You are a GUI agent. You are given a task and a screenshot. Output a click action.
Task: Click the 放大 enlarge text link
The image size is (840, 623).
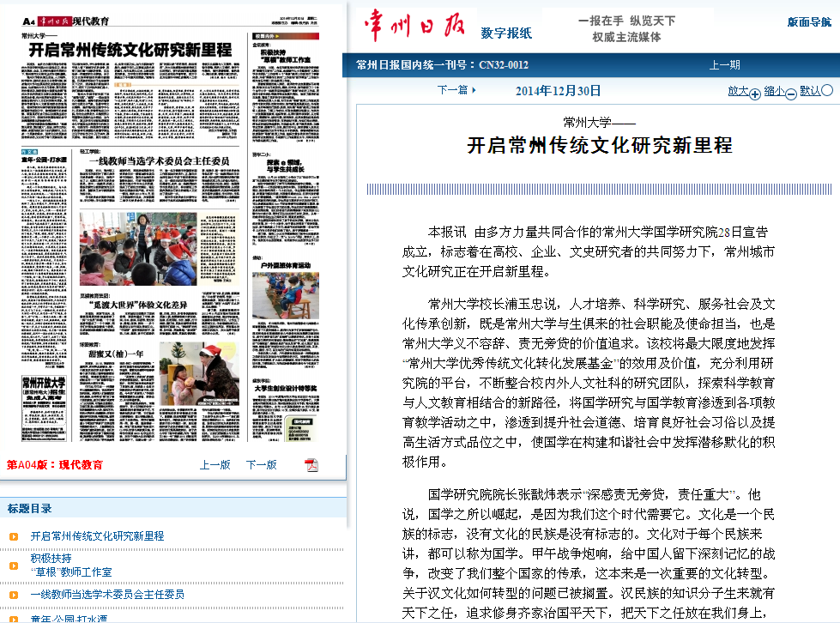tap(738, 90)
